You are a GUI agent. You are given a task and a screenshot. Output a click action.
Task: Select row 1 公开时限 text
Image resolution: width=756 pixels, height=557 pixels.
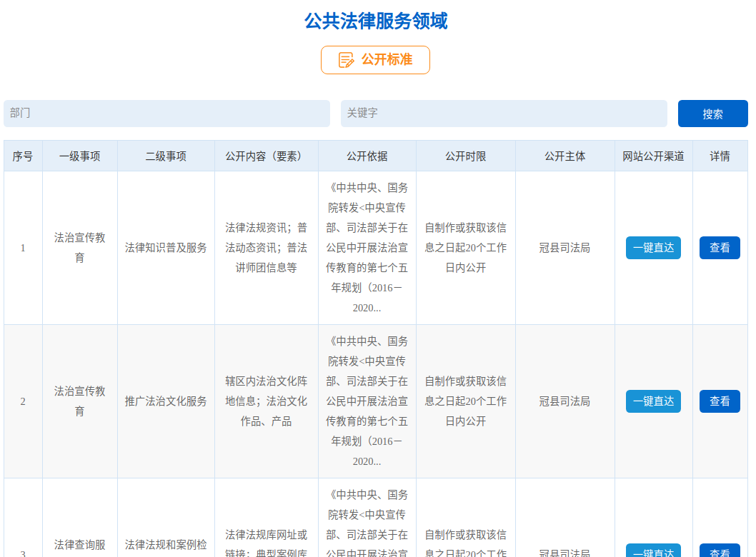point(466,248)
